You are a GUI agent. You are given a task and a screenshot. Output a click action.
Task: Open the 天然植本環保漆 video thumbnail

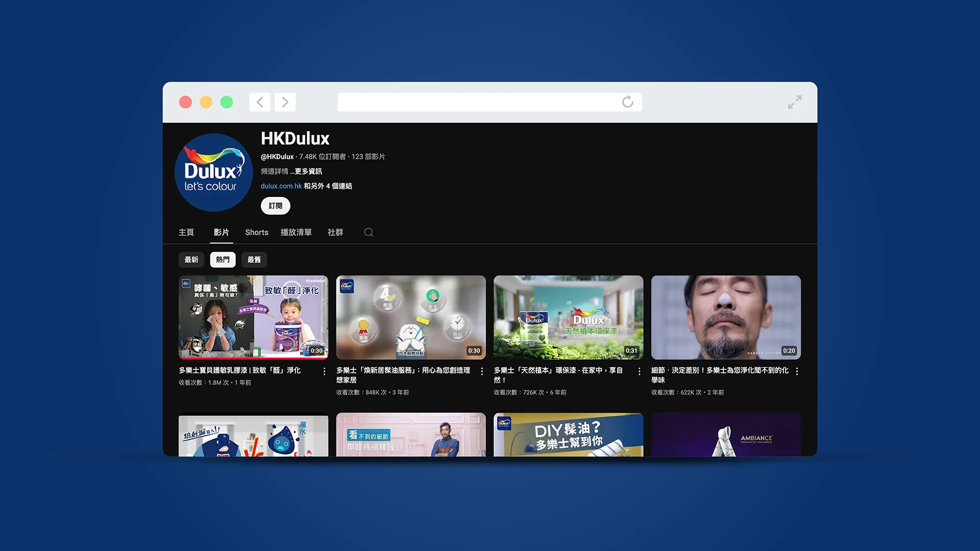(568, 317)
